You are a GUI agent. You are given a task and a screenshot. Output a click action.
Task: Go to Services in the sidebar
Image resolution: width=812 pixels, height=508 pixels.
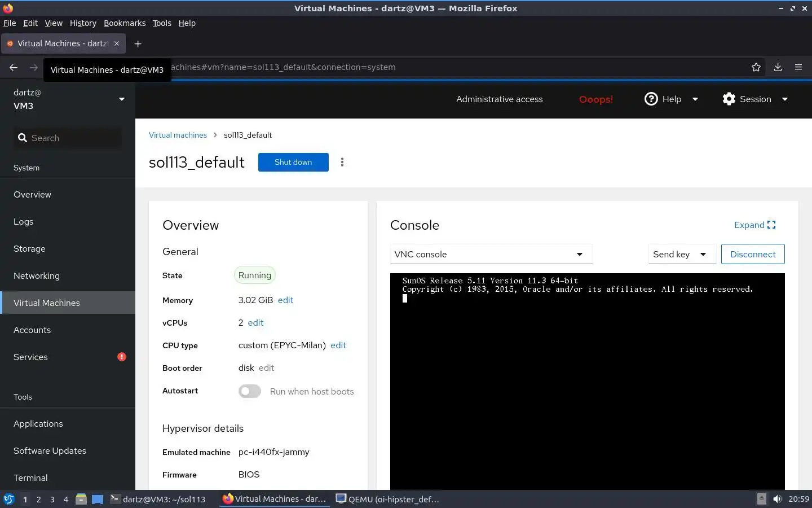pos(68,357)
